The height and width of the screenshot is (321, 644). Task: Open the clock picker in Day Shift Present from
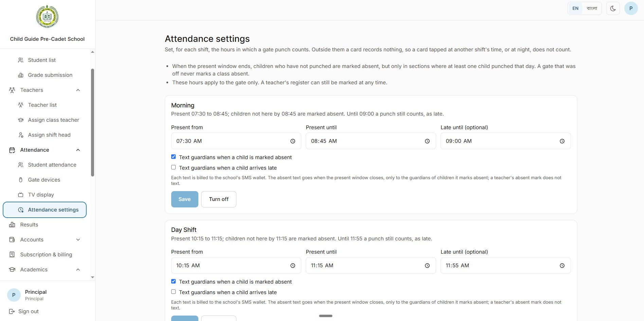[292, 266]
